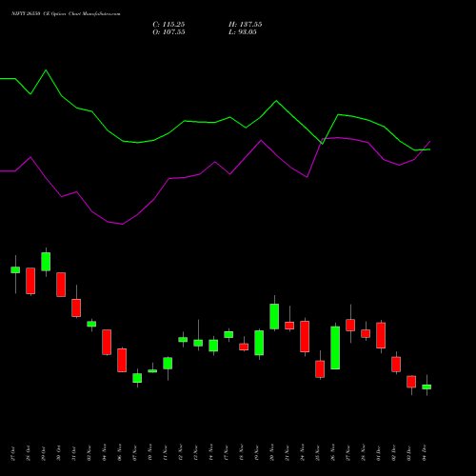Screen dimensions: 476x476
Task: Click the 31 Oct date label
Action: pos(74,453)
